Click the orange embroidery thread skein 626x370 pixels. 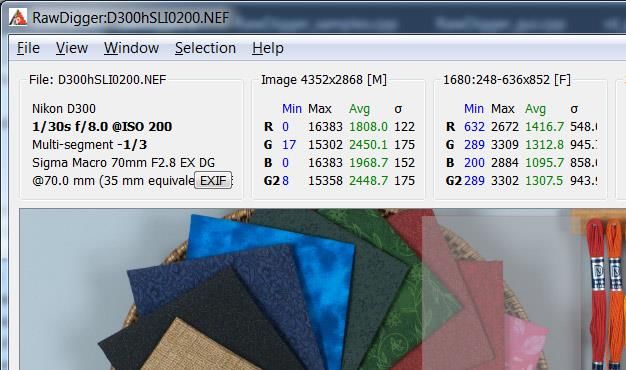tap(616, 295)
